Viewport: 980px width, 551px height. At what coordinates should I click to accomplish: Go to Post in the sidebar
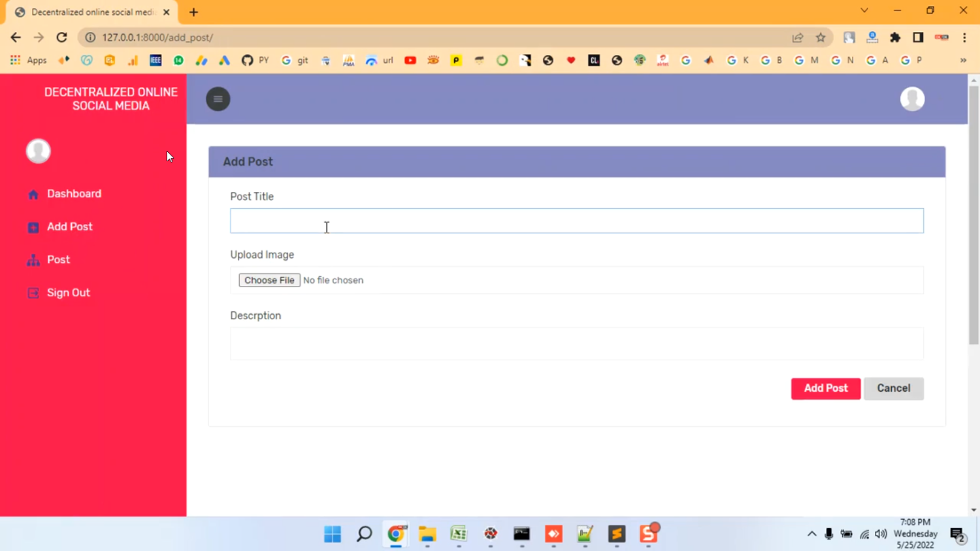pos(58,260)
